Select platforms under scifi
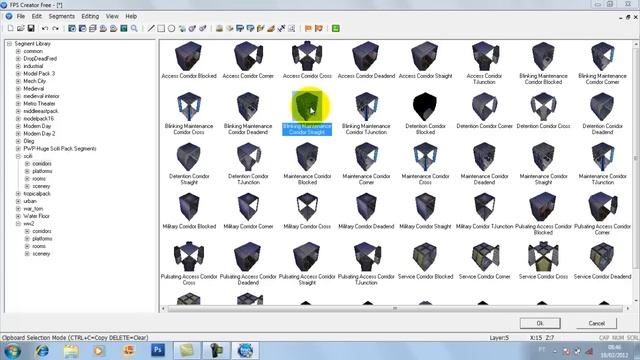This screenshot has height=360, width=640. 42,171
